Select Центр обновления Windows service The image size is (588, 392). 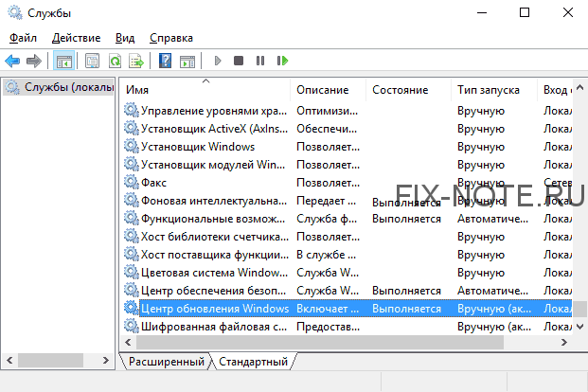347,309
